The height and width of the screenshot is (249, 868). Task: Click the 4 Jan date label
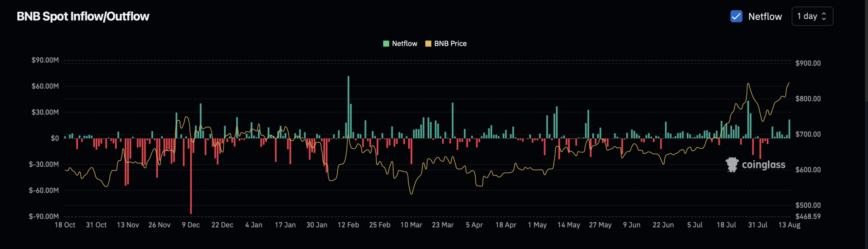coord(254,225)
